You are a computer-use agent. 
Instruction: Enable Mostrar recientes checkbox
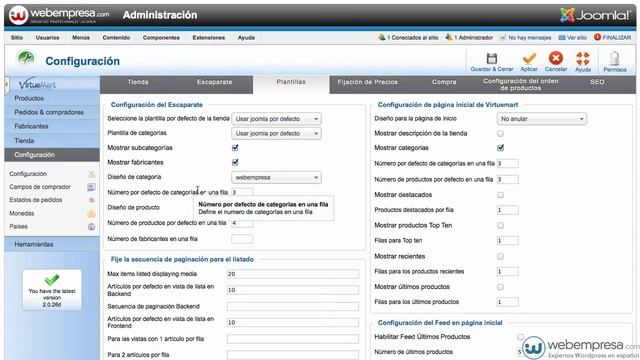click(500, 256)
